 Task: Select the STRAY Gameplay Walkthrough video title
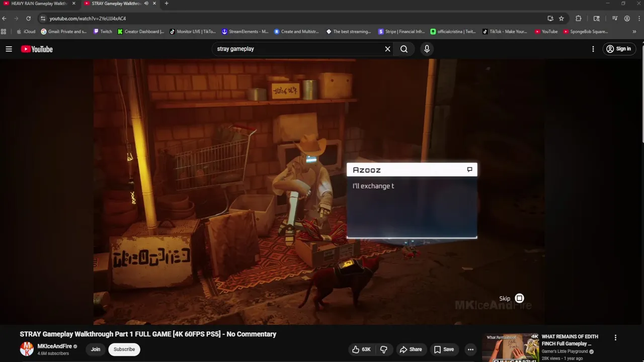(148, 334)
